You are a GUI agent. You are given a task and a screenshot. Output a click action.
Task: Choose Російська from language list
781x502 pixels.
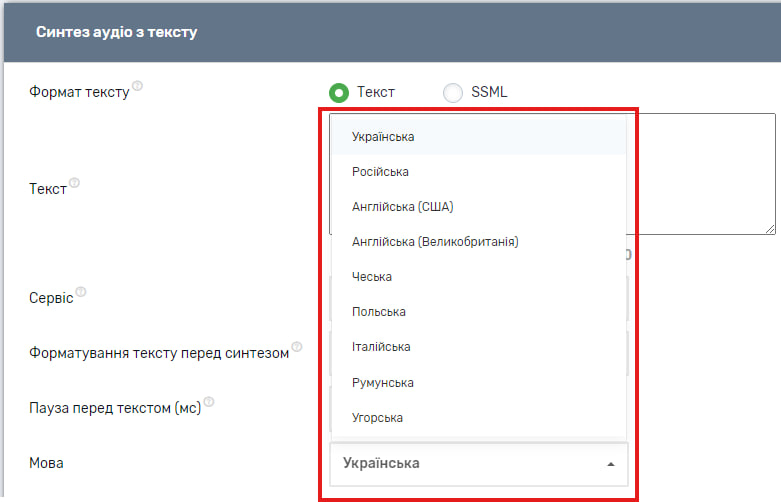(x=380, y=172)
